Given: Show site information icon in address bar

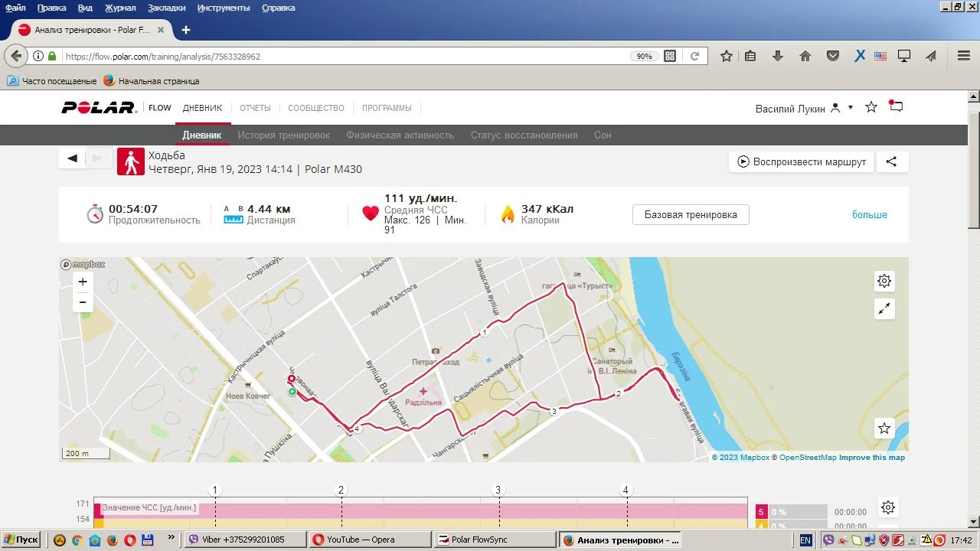Looking at the screenshot, I should (x=38, y=56).
